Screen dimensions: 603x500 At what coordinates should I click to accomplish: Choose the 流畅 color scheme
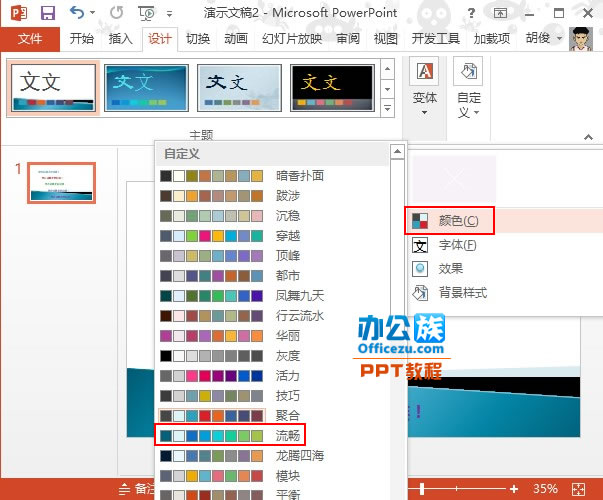272,436
